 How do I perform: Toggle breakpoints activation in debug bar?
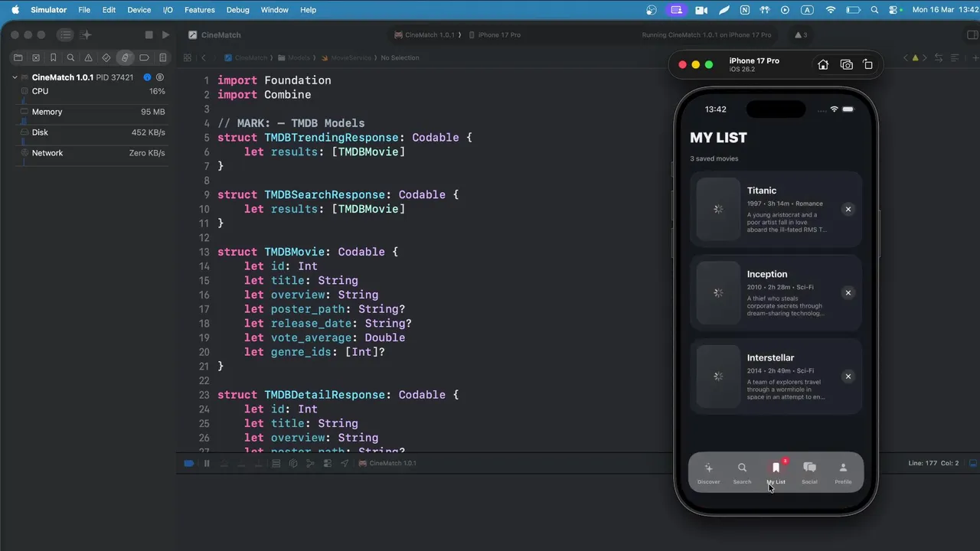tap(189, 463)
